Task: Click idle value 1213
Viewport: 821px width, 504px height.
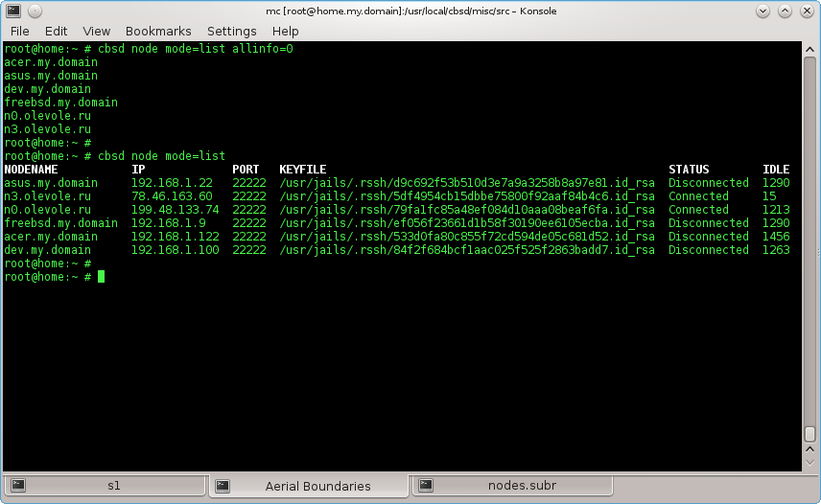Action: (x=776, y=210)
